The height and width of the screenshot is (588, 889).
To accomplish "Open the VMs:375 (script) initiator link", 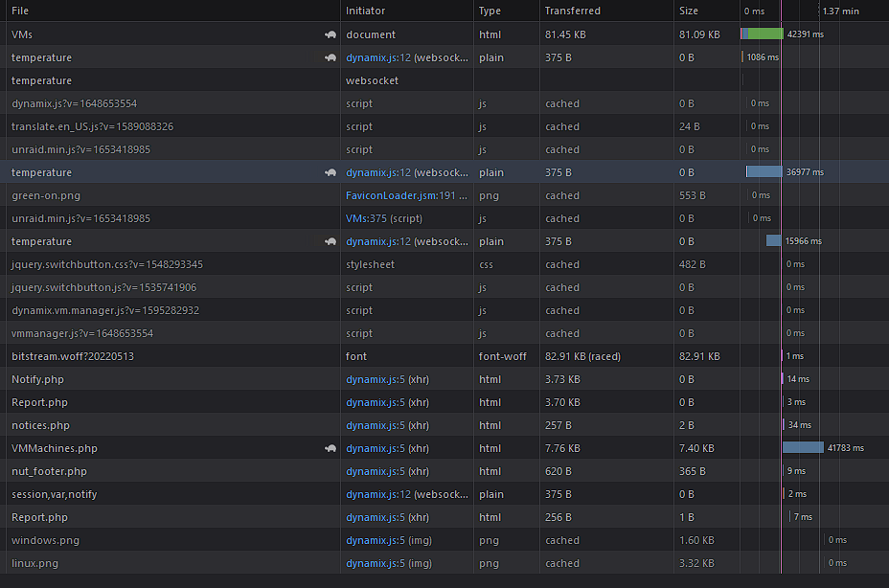I will (384, 218).
